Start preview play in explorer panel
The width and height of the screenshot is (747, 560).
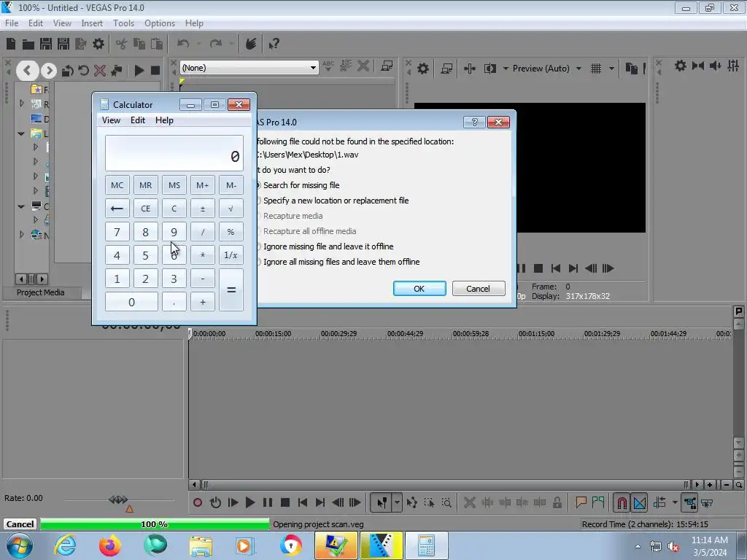coord(139,71)
